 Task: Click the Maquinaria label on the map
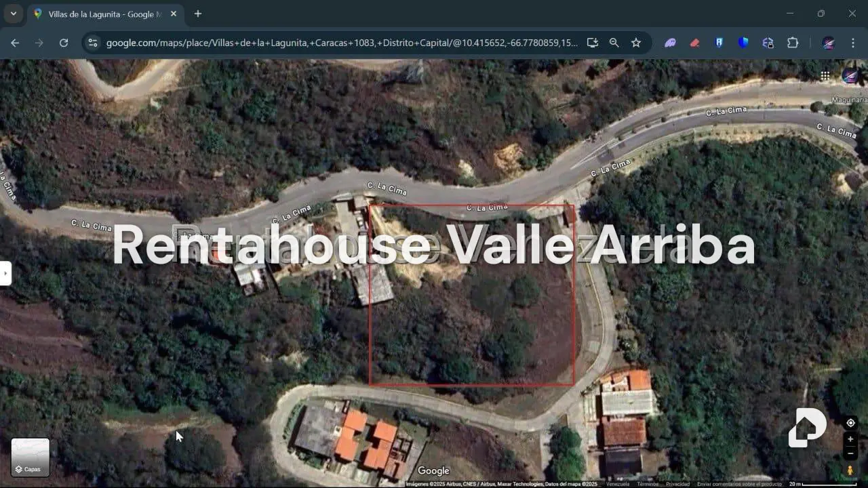850,100
